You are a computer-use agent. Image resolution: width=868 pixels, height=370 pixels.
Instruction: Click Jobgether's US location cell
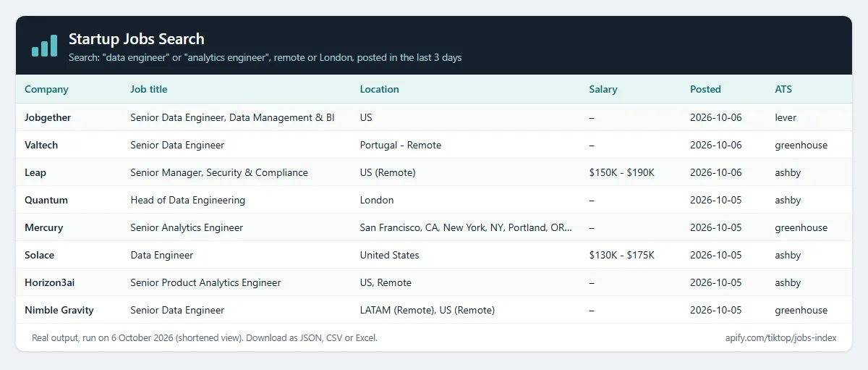366,117
